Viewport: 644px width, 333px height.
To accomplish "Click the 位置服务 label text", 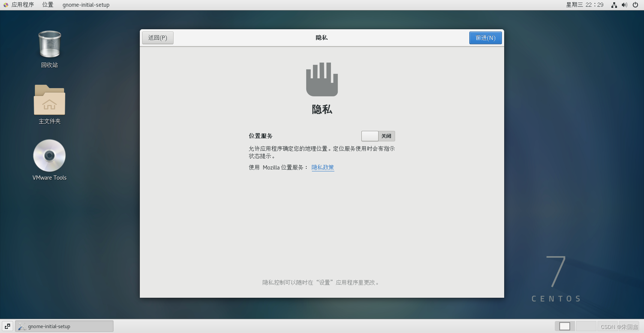I will (261, 136).
